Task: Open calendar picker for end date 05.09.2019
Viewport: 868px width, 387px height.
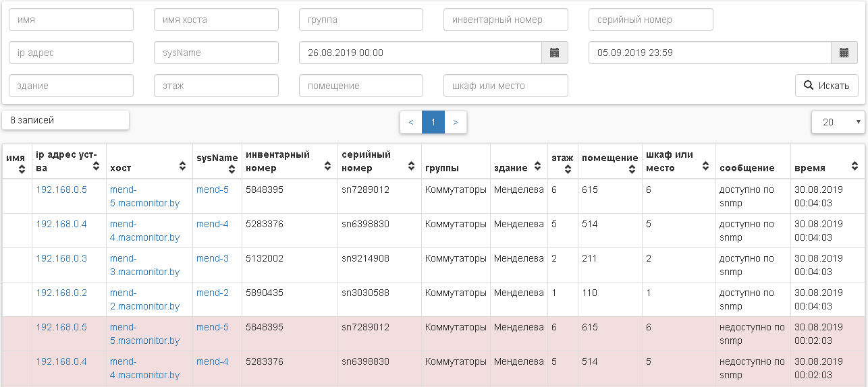Action: [844, 53]
